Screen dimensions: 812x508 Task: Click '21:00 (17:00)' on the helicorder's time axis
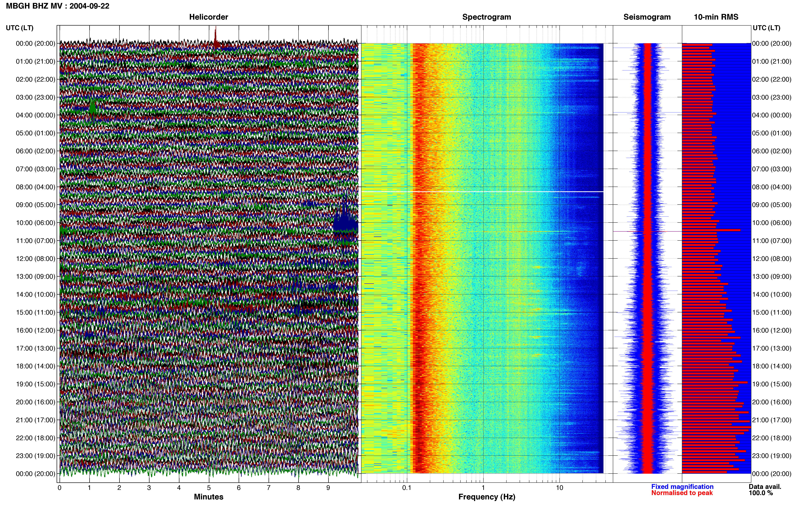tap(36, 420)
